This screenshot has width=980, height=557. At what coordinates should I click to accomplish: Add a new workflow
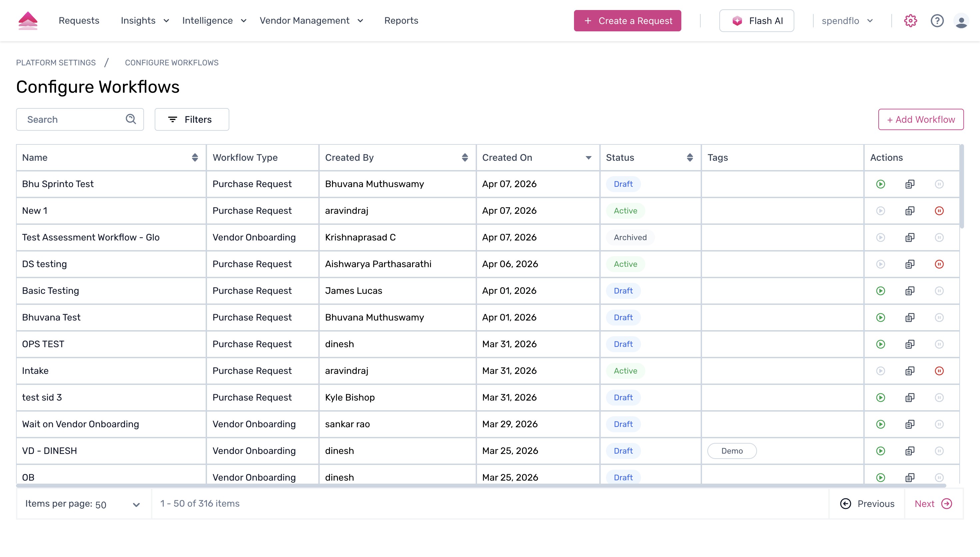tap(921, 119)
